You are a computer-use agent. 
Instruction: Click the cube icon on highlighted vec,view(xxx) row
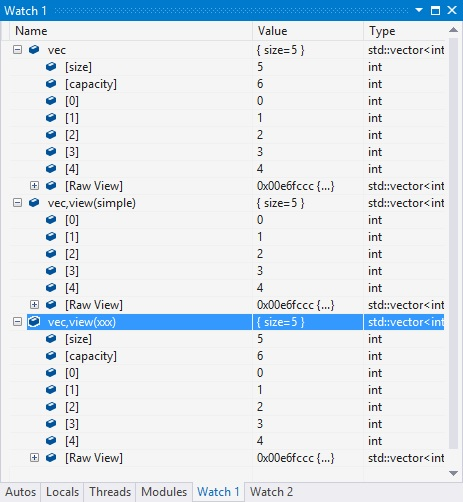coord(34,322)
